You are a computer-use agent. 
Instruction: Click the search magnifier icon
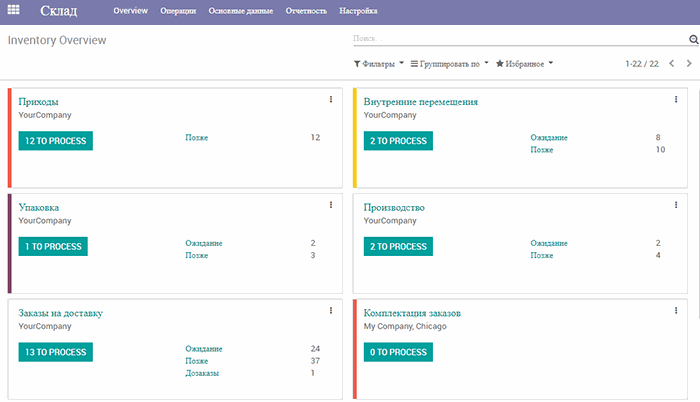(x=693, y=40)
